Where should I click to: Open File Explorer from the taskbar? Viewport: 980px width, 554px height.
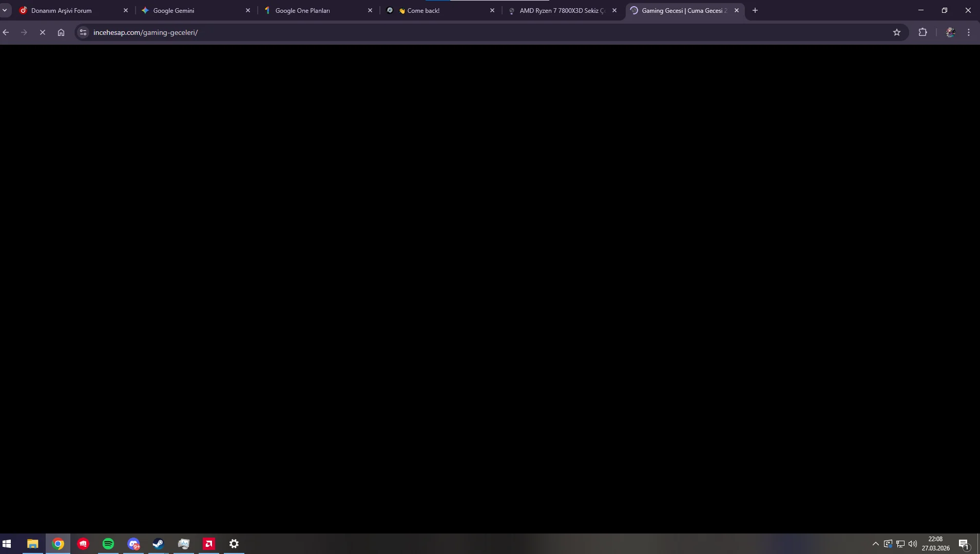coord(33,544)
